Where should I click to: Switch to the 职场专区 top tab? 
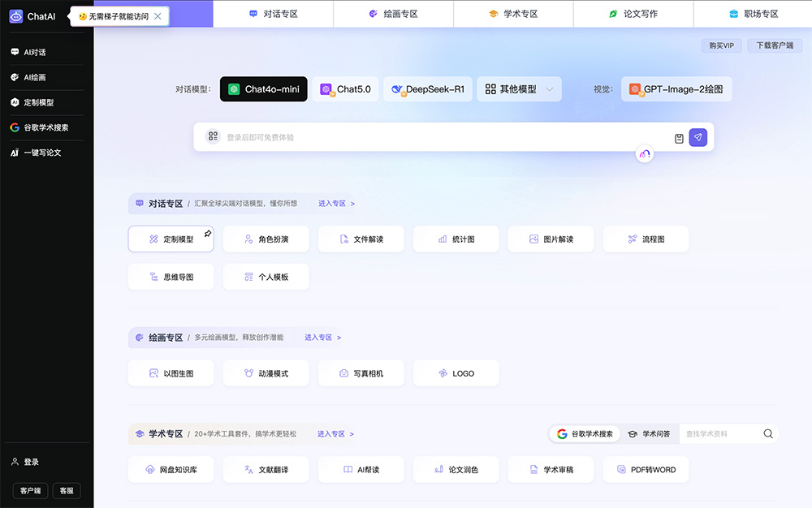(754, 14)
